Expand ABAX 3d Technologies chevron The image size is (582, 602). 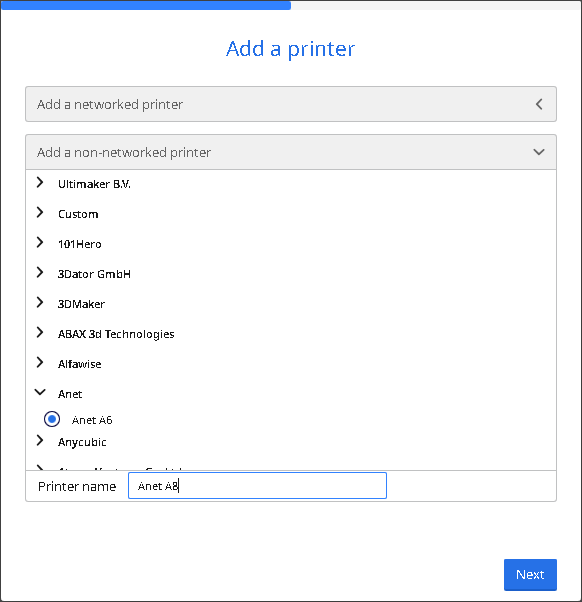[40, 332]
